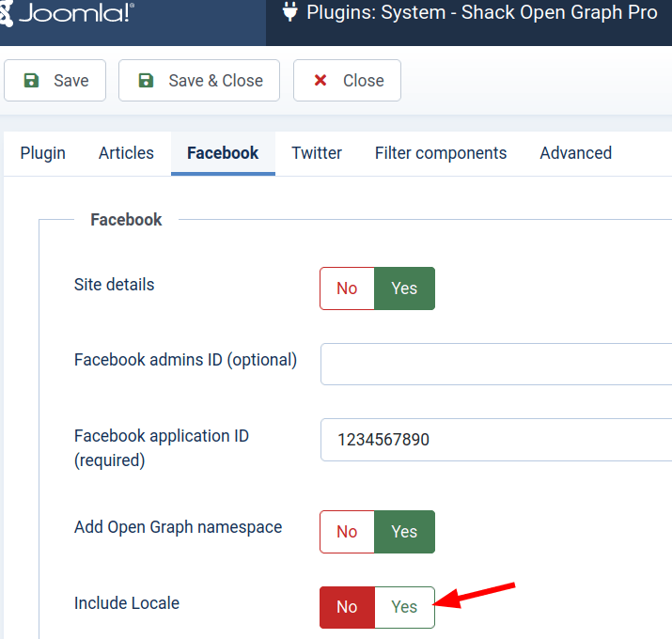Switch to the Plugin tab
Screen dimensions: 672x639
tap(43, 153)
